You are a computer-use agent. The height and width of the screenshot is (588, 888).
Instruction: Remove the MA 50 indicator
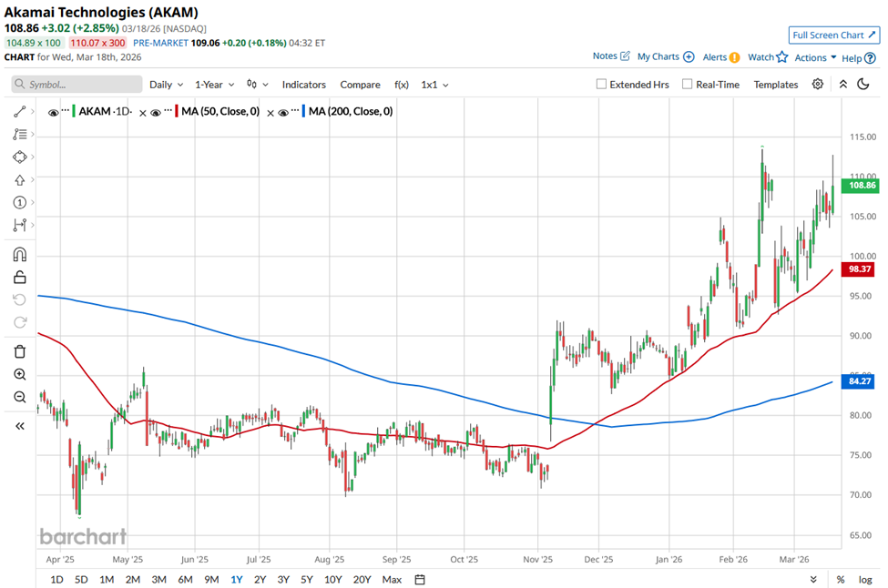tap(143, 113)
